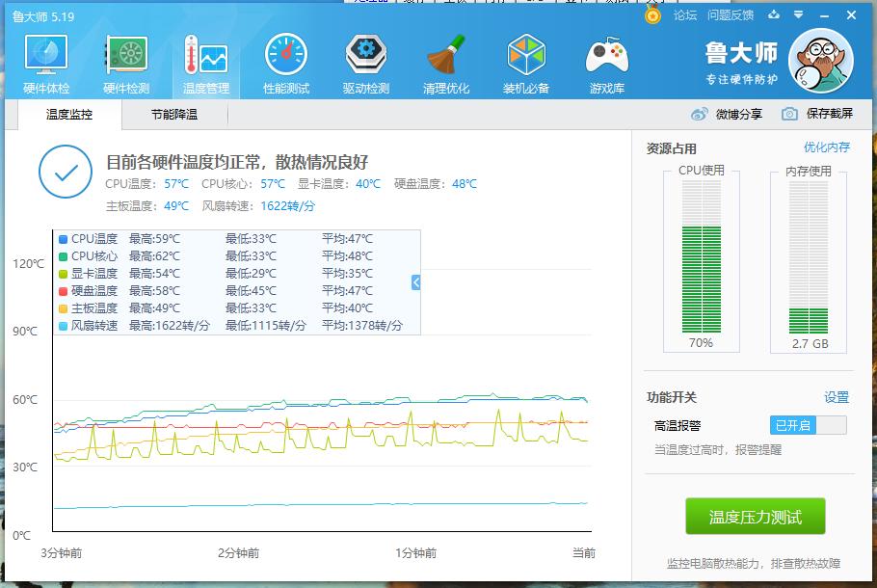Image resolution: width=877 pixels, height=588 pixels.
Task: Collapse the temperature statistics legend panel
Action: click(x=414, y=281)
